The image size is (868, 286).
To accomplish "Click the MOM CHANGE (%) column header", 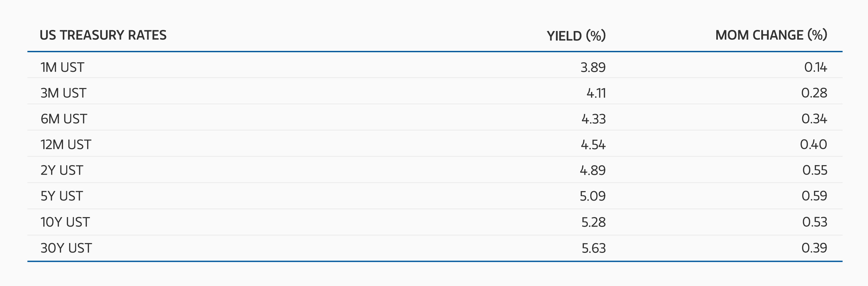I will pos(771,35).
